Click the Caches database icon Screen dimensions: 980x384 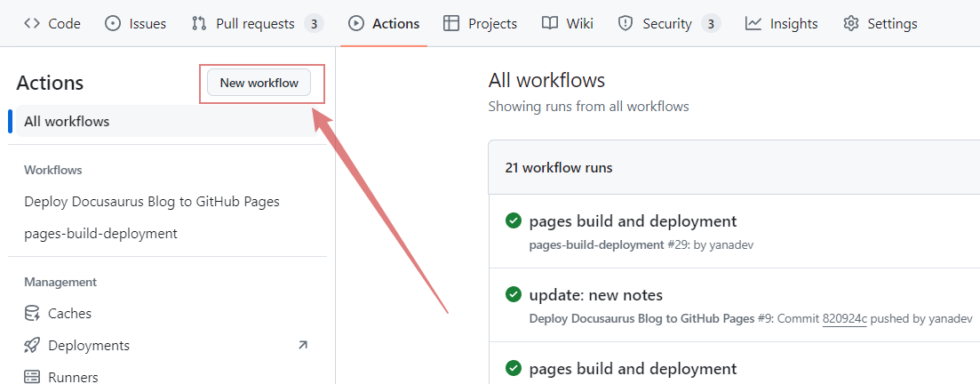pyautogui.click(x=32, y=313)
